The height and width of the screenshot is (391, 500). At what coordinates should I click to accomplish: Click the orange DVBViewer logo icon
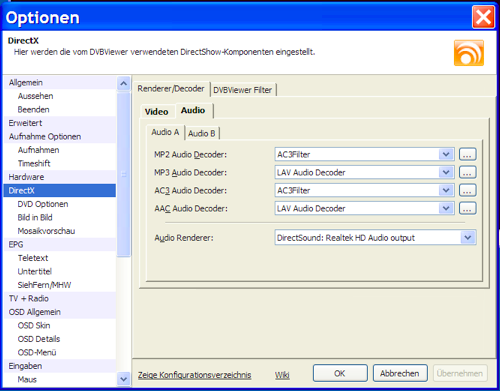click(469, 53)
